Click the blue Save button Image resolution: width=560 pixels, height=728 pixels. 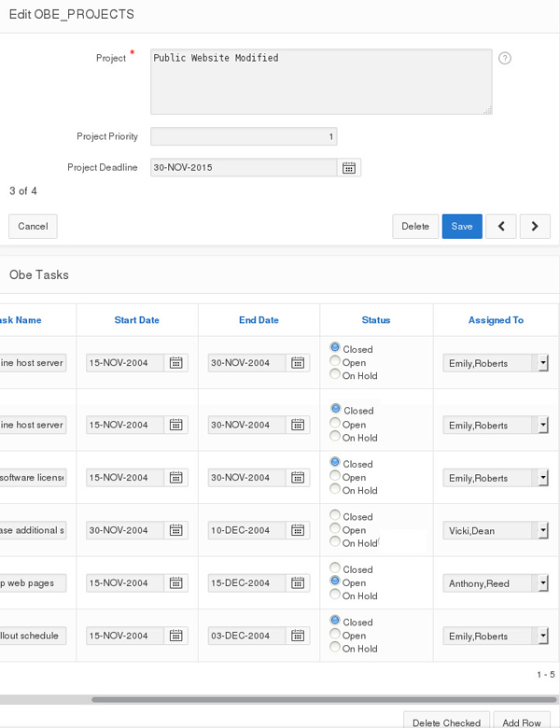click(x=462, y=226)
